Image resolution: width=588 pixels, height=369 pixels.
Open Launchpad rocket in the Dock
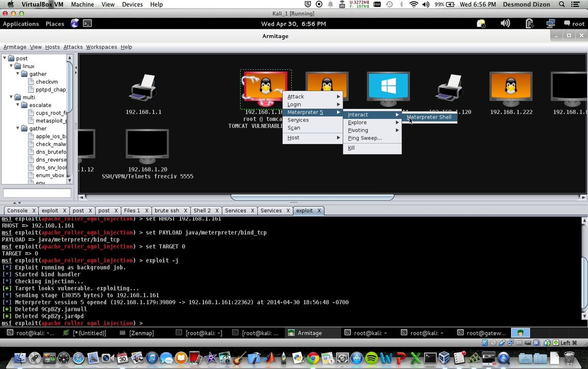(34, 358)
